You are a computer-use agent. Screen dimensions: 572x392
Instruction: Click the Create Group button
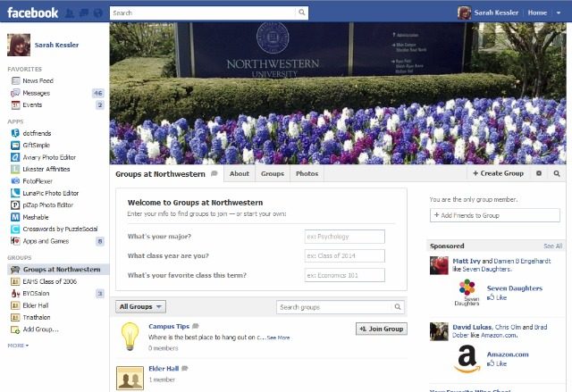[x=498, y=173]
